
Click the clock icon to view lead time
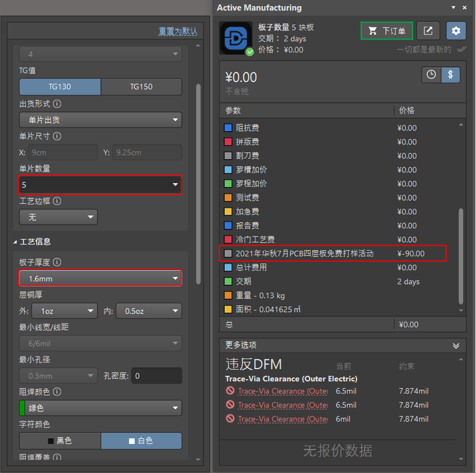tap(431, 75)
